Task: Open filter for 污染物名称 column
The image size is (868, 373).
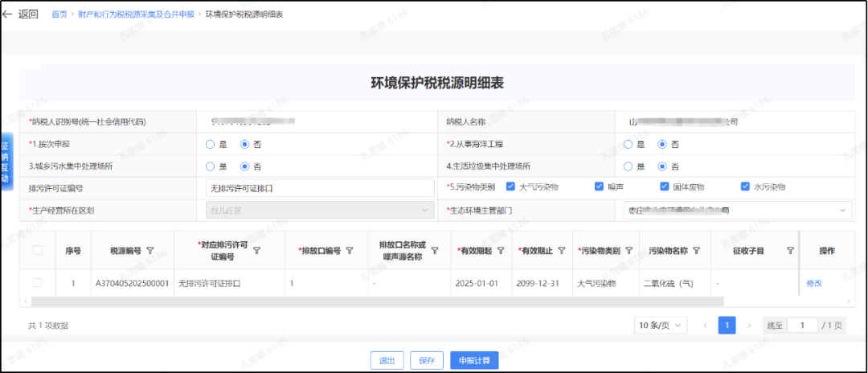Action: pyautogui.click(x=696, y=251)
